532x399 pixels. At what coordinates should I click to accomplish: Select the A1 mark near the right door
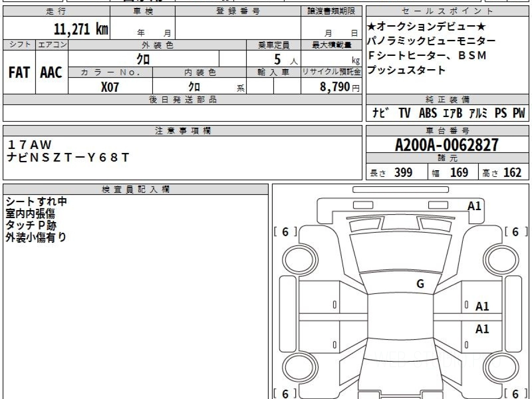tap(481, 305)
